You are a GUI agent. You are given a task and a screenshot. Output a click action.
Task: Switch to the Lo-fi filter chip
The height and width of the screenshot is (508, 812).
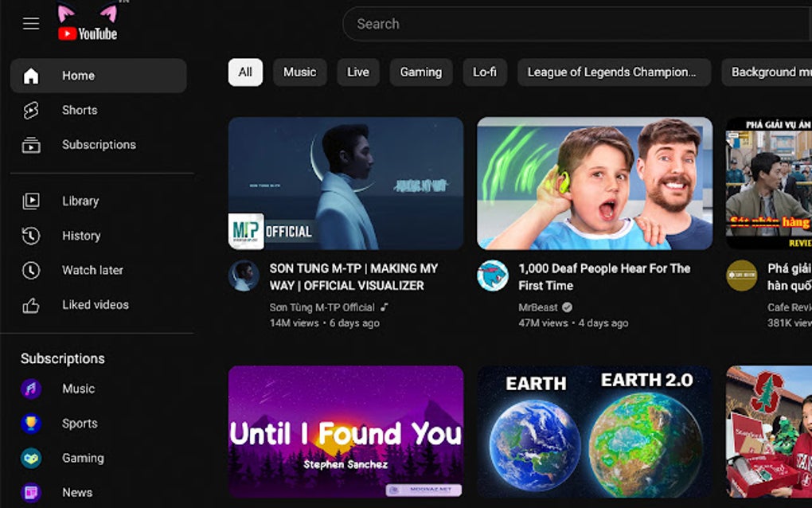pyautogui.click(x=485, y=72)
